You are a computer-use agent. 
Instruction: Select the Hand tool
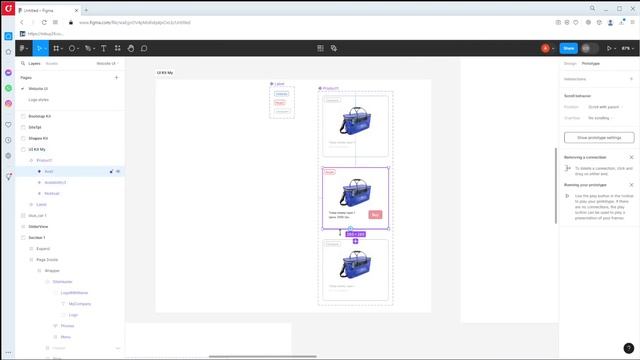point(131,48)
